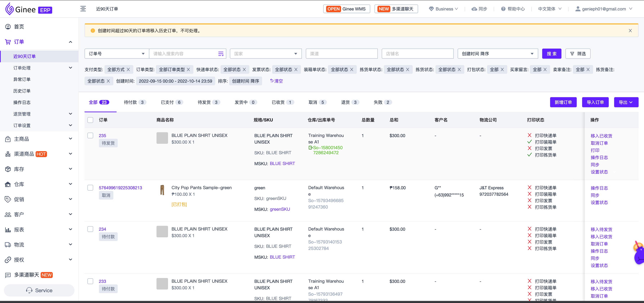Open the 首页 home dashboard icon
The image size is (644, 303).
pyautogui.click(x=8, y=26)
